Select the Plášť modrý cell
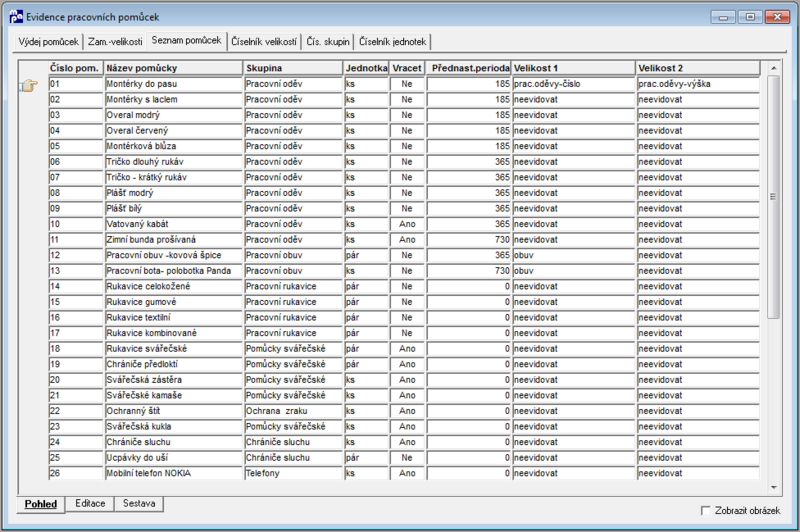Image resolution: width=800 pixels, height=532 pixels. point(173,193)
